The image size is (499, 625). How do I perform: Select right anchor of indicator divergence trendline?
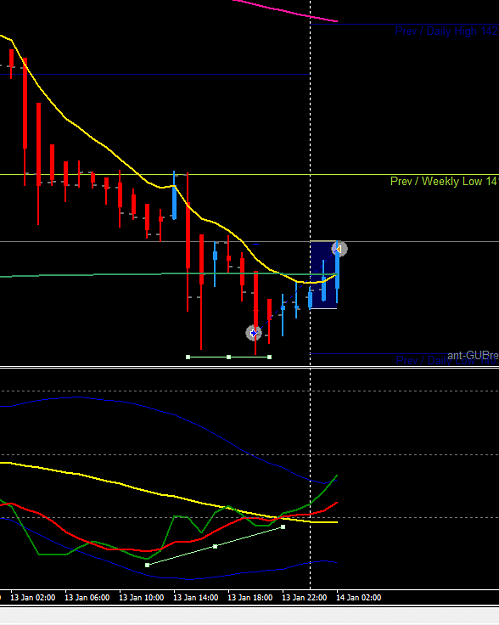[x=283, y=527]
